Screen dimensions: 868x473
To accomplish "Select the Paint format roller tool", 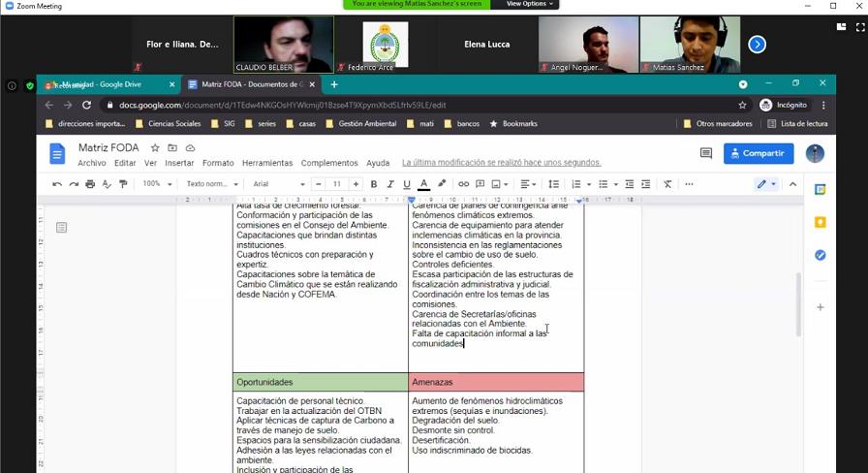I will (123, 184).
